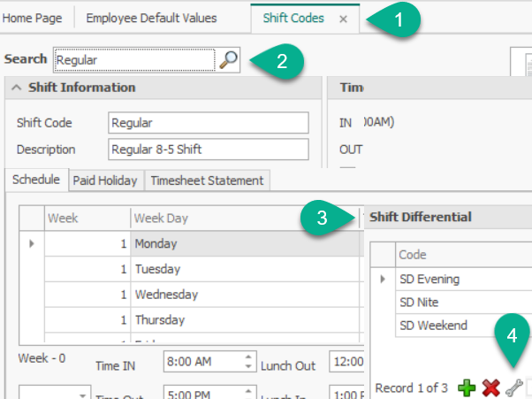Close the Shift Codes tab
Screen dimensions: 532x399
click(x=343, y=19)
